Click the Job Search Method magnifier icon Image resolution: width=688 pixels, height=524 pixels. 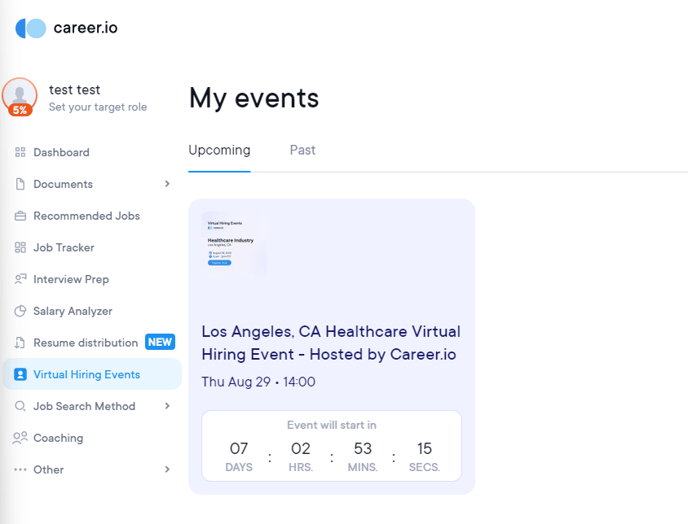20,406
